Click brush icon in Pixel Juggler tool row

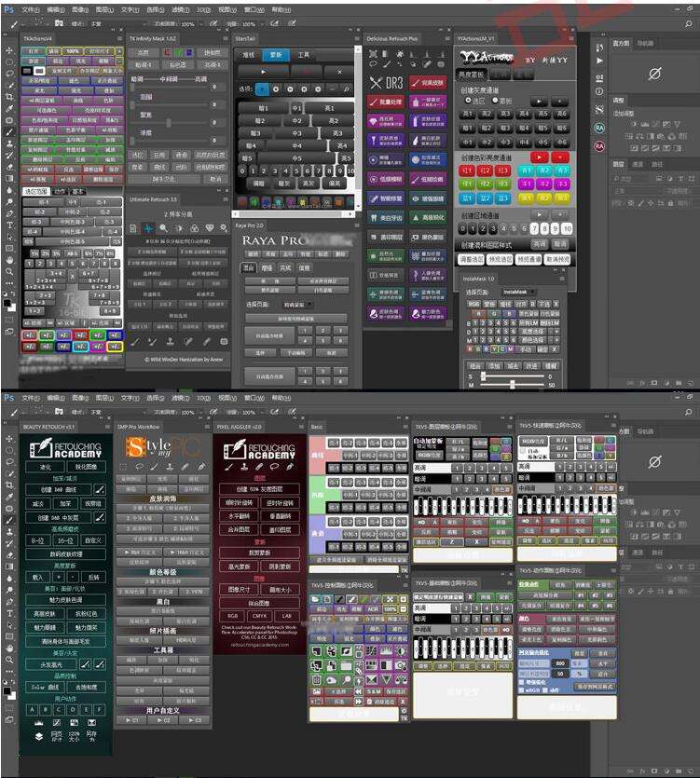click(228, 467)
